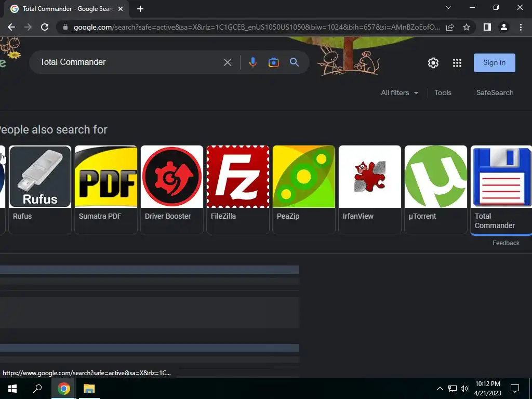Open the clock showing 10:12 PM
This screenshot has width=532, height=399.
[487, 389]
